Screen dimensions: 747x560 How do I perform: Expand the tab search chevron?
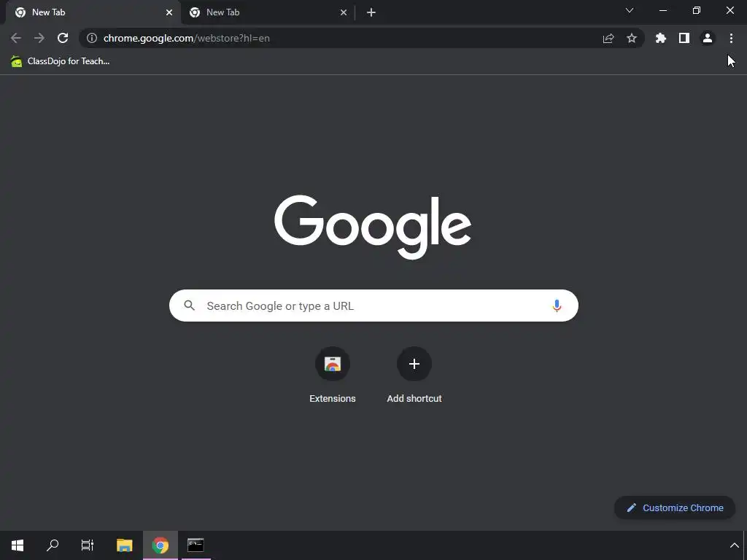click(x=630, y=10)
